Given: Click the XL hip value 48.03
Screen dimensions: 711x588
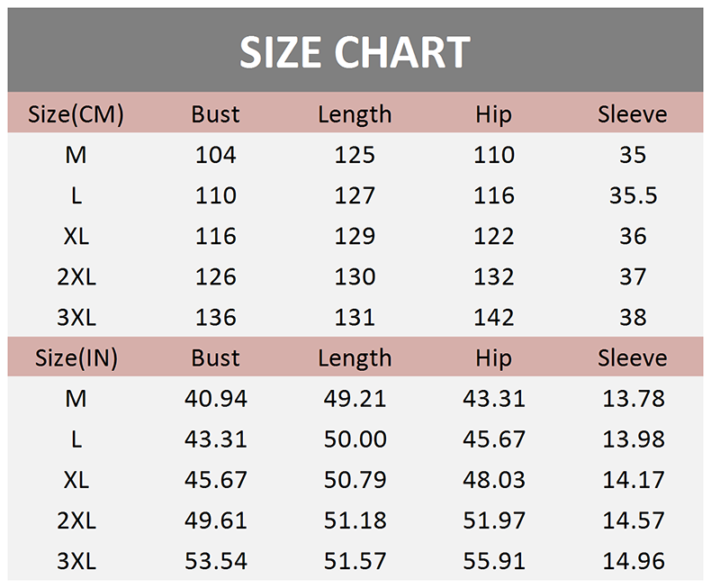Looking at the screenshot, I should pos(493,480).
